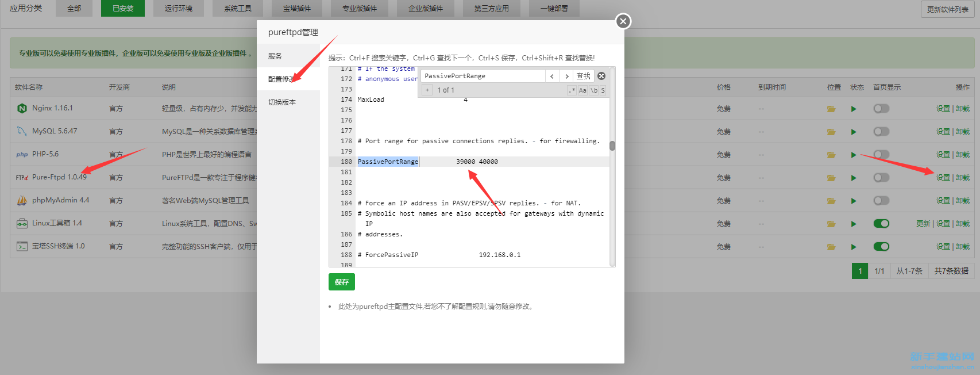Image resolution: width=980 pixels, height=375 pixels.
Task: Select the 已安装 tab
Action: coord(123,8)
